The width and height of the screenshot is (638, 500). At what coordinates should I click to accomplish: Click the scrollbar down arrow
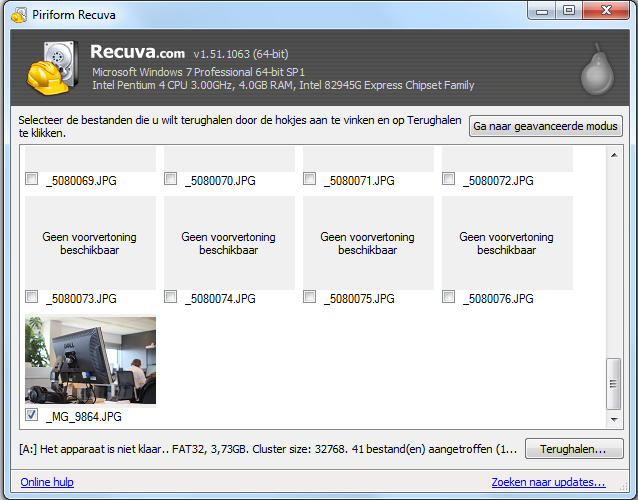pyautogui.click(x=614, y=419)
